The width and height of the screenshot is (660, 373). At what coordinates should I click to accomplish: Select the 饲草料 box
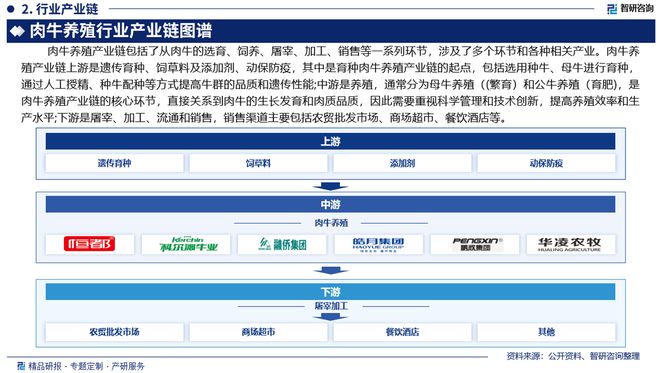[258, 163]
